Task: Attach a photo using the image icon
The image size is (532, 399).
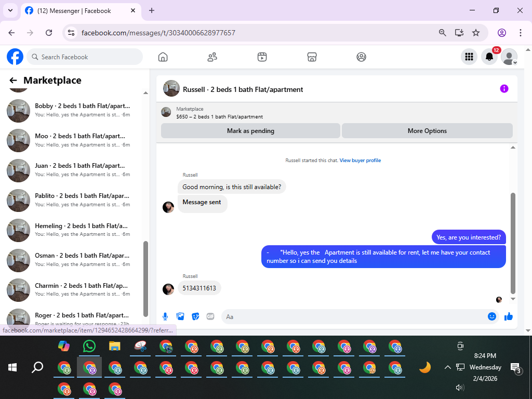Action: pos(180,316)
